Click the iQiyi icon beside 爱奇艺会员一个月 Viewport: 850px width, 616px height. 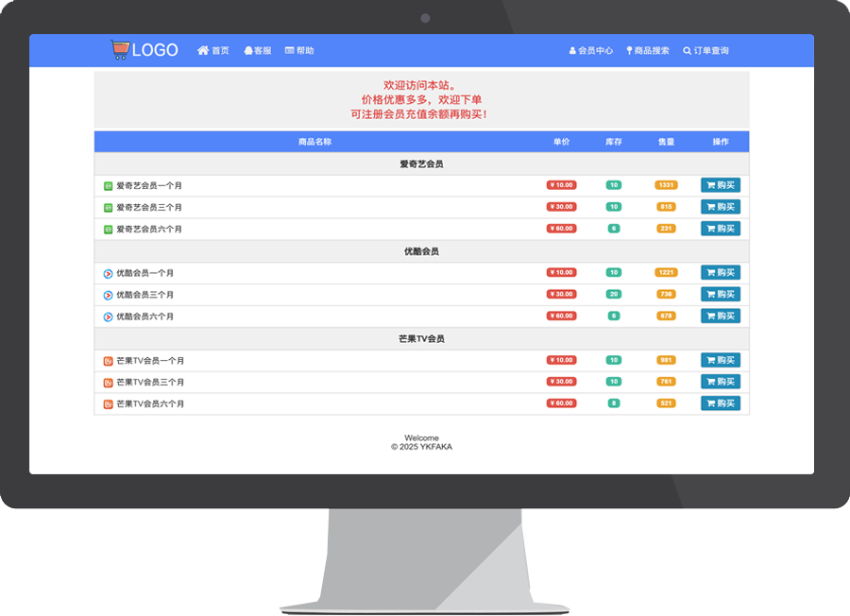pos(108,186)
